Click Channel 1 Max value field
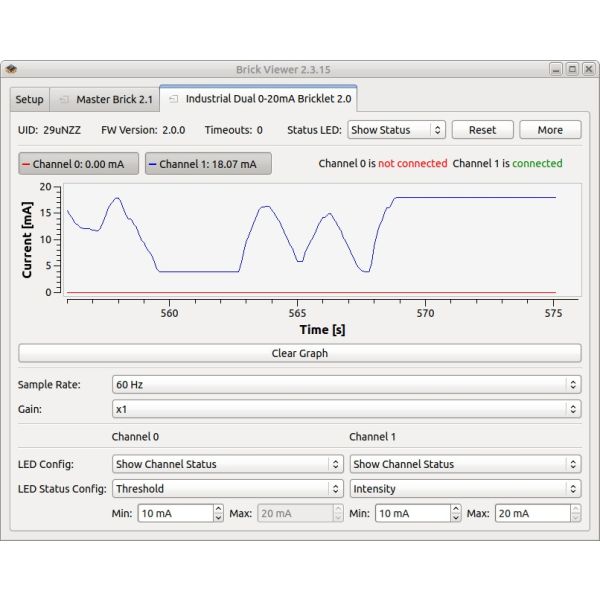This screenshot has height=600, width=600. [x=533, y=513]
